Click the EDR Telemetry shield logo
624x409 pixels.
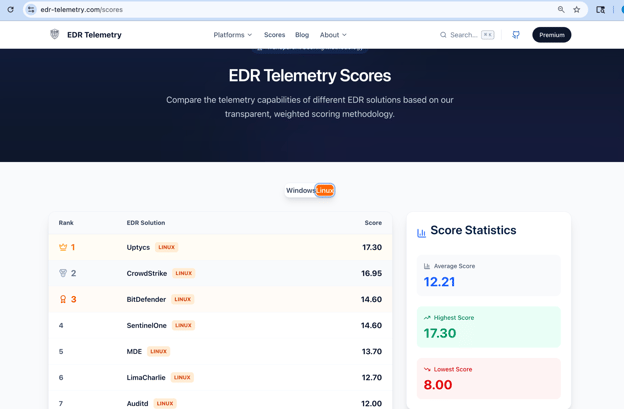click(x=55, y=35)
